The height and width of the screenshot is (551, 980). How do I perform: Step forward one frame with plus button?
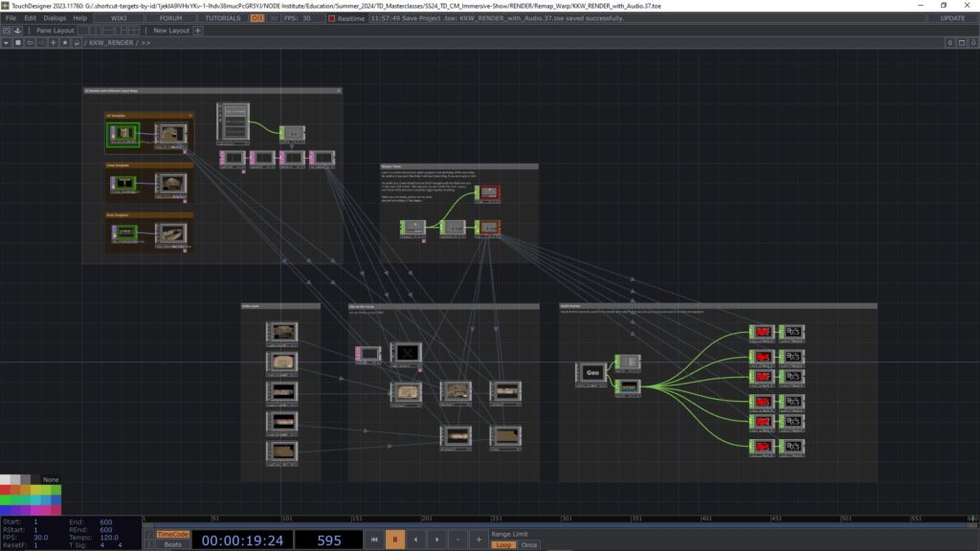click(x=479, y=540)
